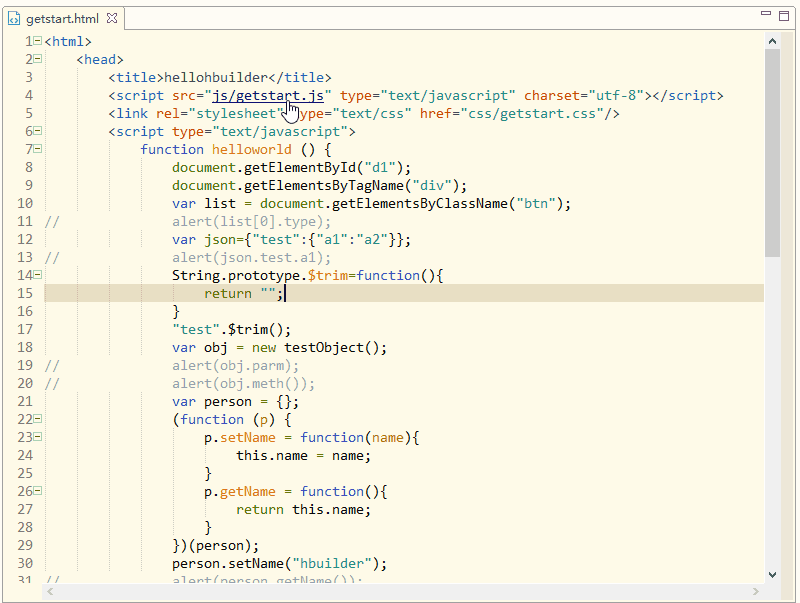
Task: Close the getstart.html tab
Action: [x=111, y=17]
